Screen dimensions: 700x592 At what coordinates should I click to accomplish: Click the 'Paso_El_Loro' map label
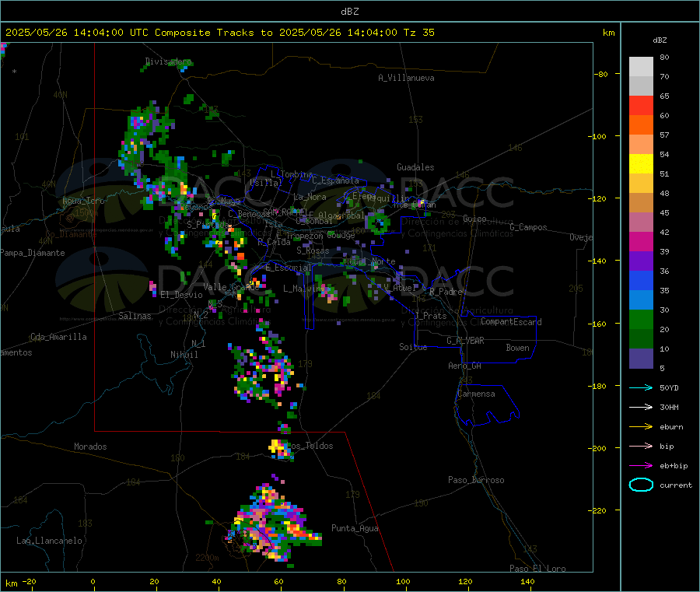click(537, 569)
